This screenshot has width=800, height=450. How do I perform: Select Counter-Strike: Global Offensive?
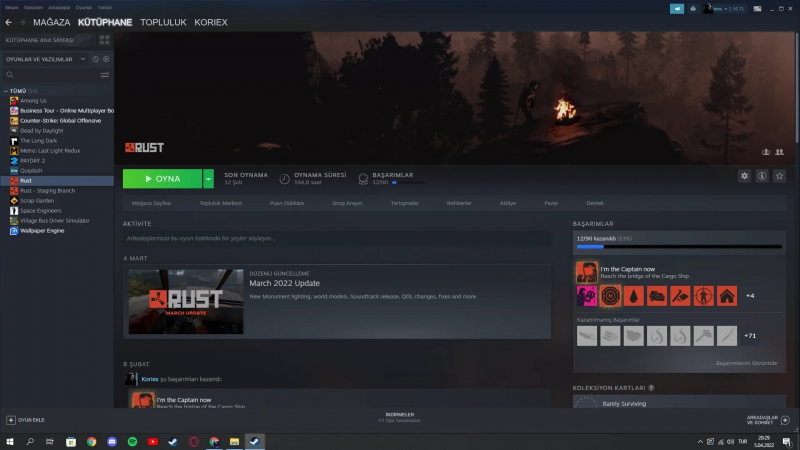(x=61, y=120)
